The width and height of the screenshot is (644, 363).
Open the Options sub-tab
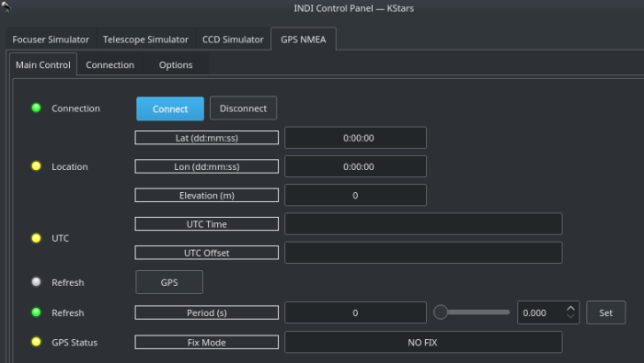coord(176,65)
